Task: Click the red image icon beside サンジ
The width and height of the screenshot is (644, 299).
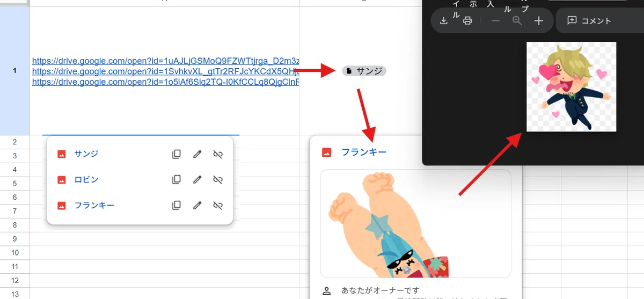Action: click(62, 154)
